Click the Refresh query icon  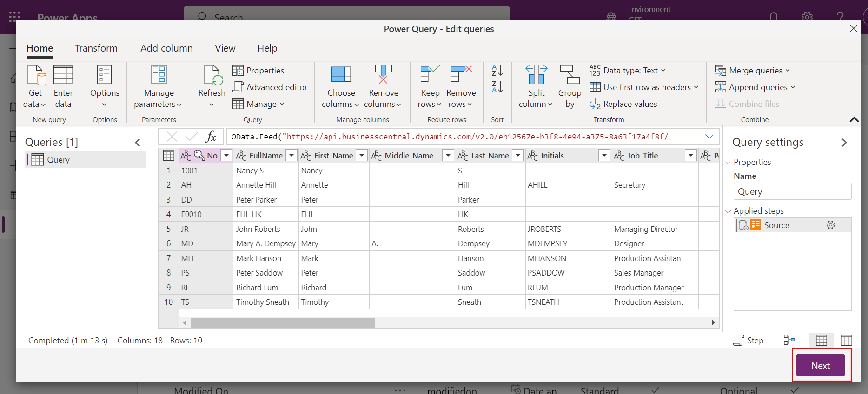212,75
